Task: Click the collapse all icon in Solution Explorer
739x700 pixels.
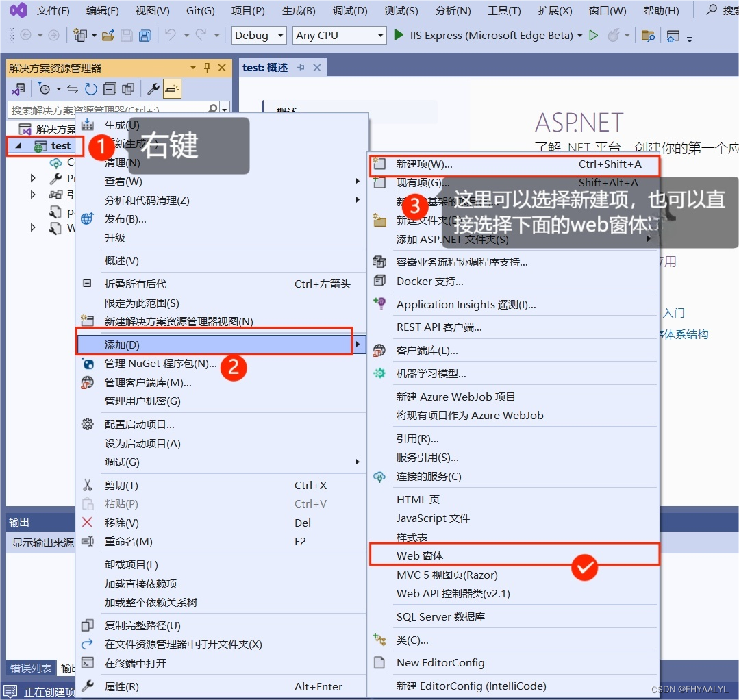Action: tap(110, 88)
